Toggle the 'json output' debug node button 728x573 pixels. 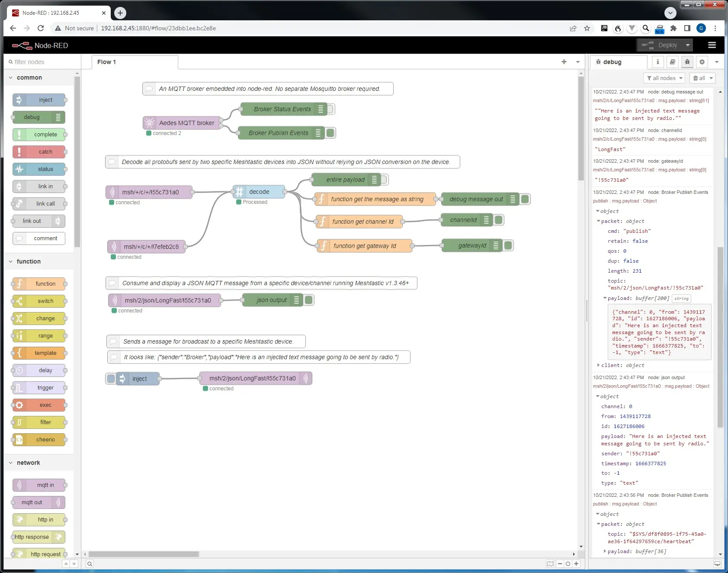tap(309, 300)
